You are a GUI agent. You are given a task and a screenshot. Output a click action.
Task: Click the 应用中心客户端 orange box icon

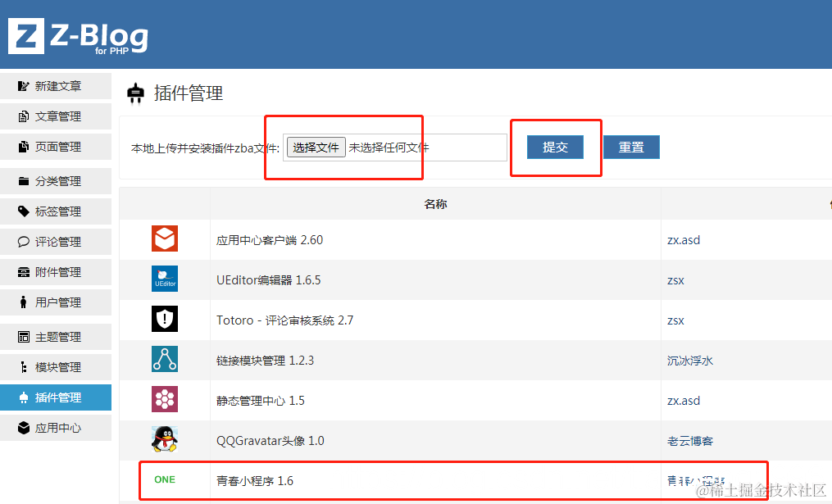click(x=165, y=238)
